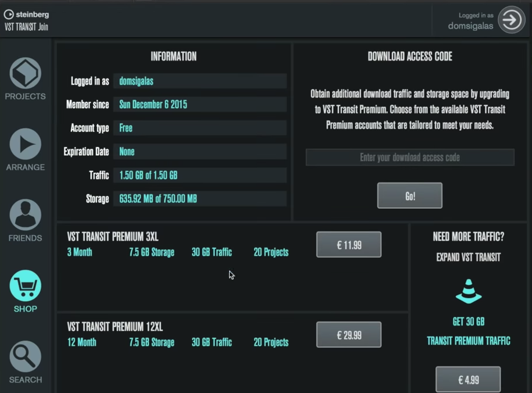Screen dimensions: 532x393
Task: Click 20 Projects in 3XL plan
Action: pos(271,252)
